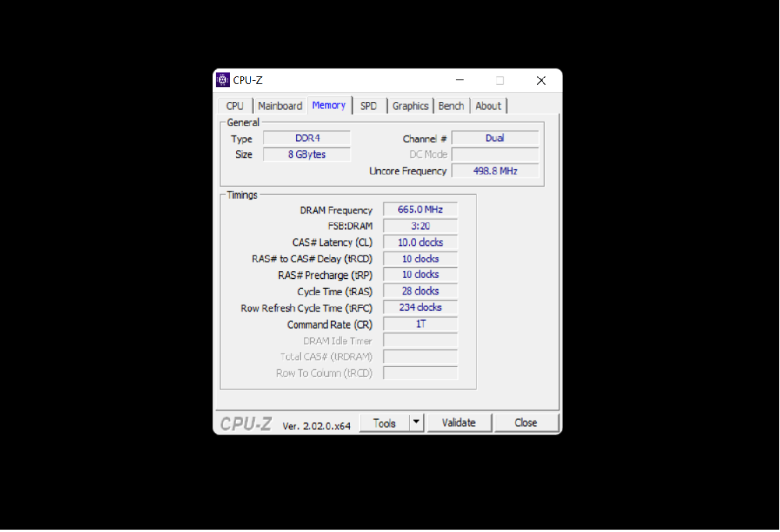Select the Memory tab
Image resolution: width=780 pixels, height=532 pixels.
pos(329,105)
